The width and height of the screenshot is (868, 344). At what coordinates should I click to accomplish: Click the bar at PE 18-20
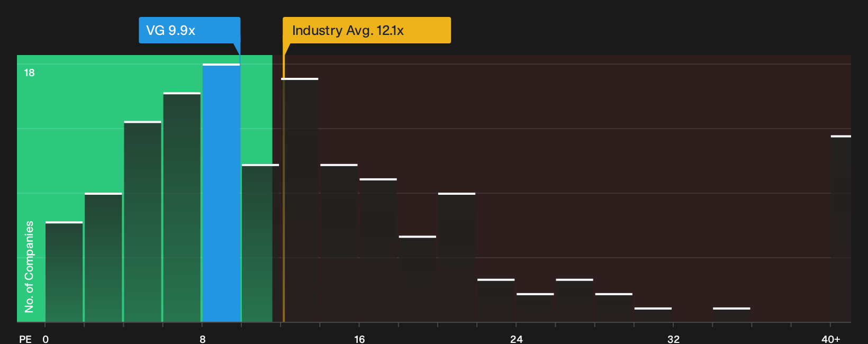point(418,279)
